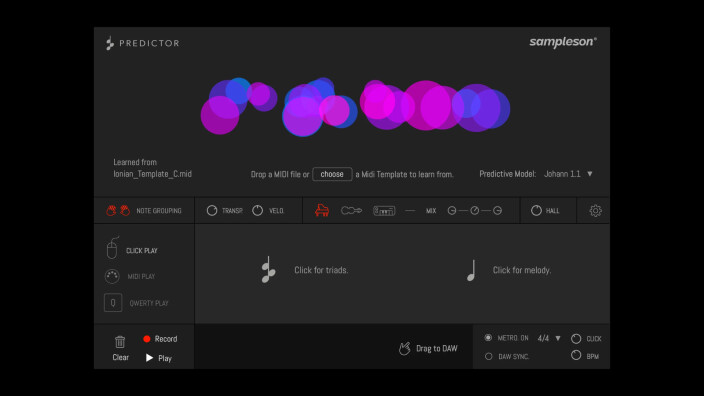Screen dimensions: 704x396
Task: Click the quarter note melody icon
Action: click(471, 270)
